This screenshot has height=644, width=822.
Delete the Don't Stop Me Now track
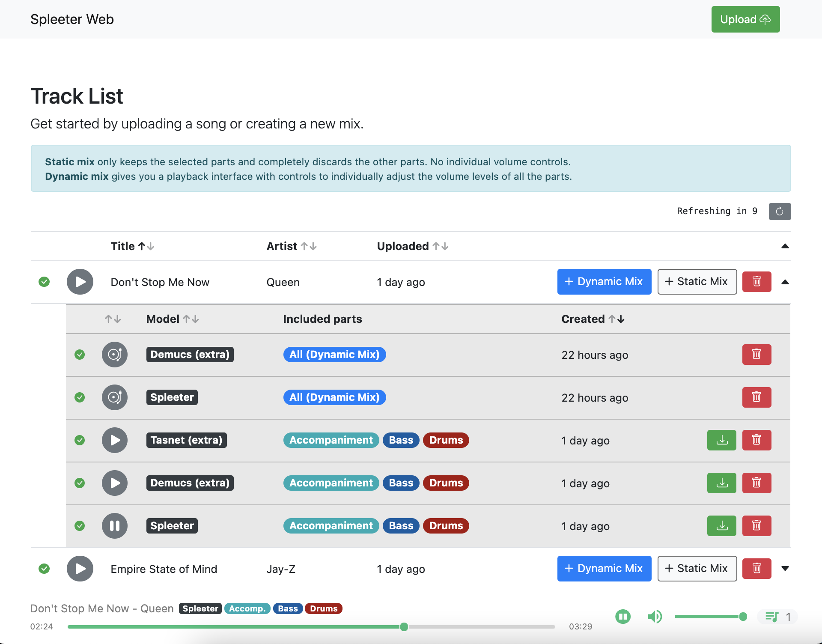pos(756,282)
